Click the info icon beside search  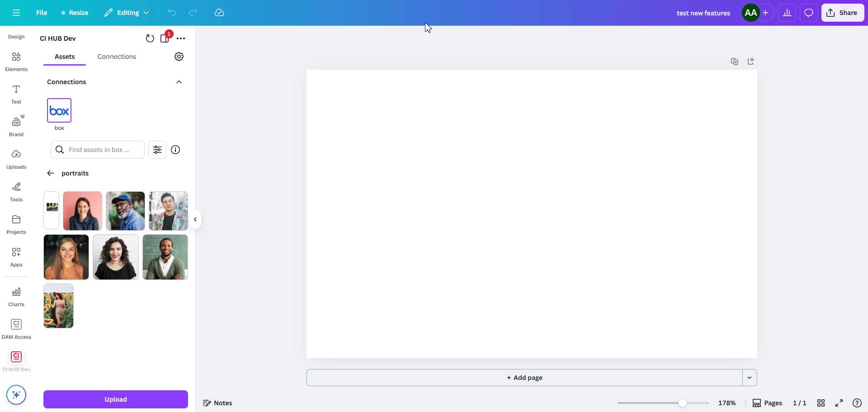[x=175, y=150]
